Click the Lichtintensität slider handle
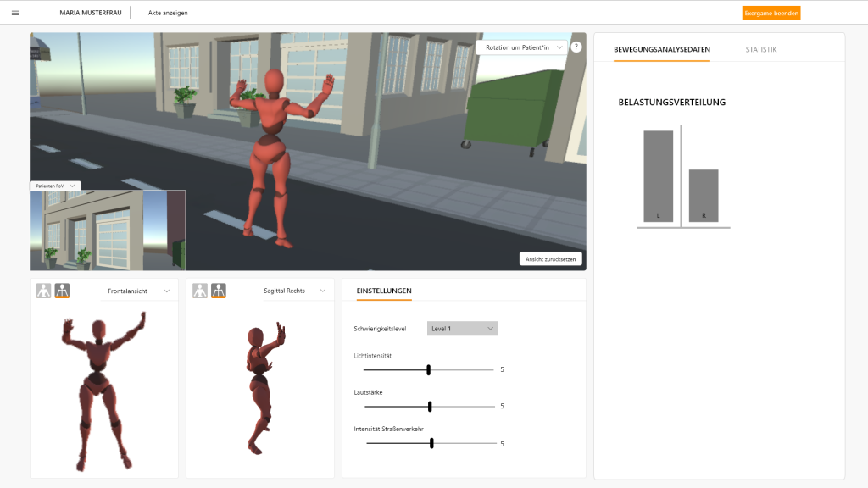 tap(429, 369)
